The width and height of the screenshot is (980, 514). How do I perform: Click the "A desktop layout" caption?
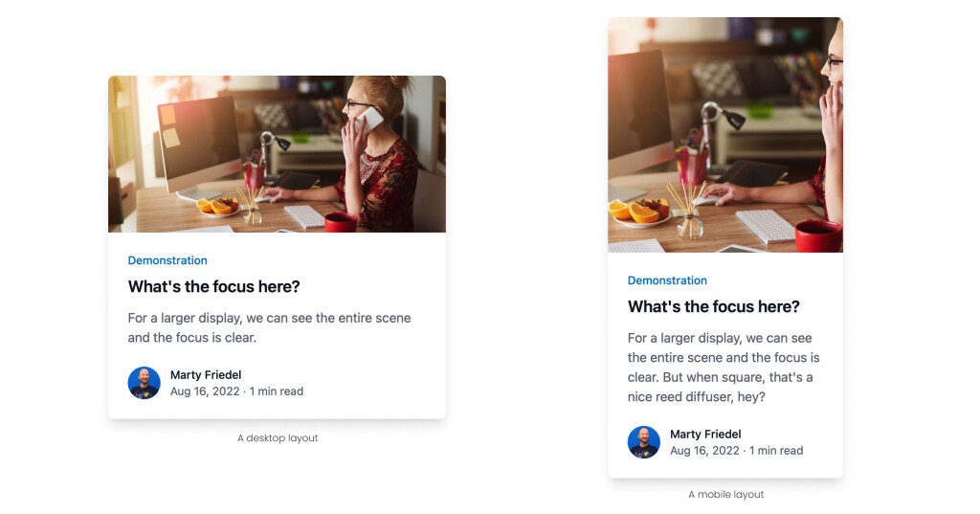point(278,438)
